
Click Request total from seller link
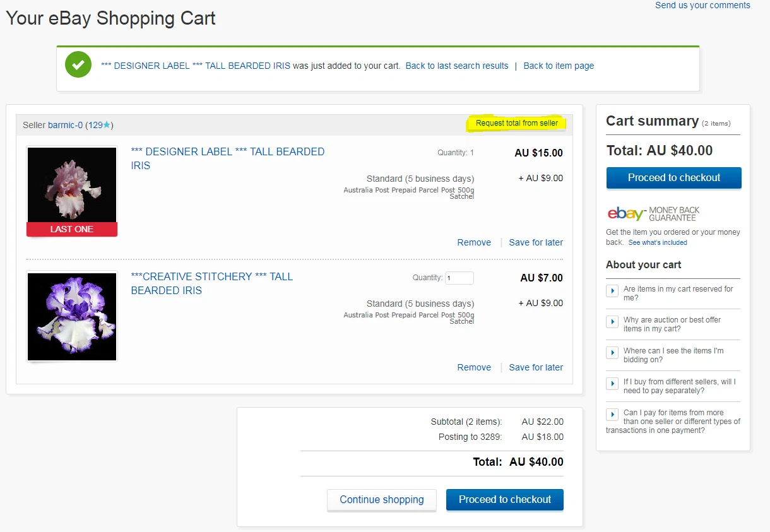point(517,123)
